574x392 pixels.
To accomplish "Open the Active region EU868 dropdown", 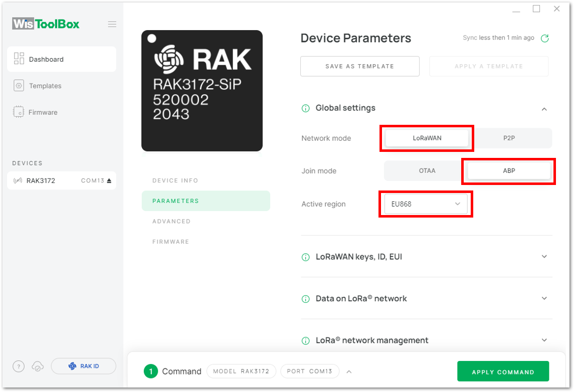I will [426, 204].
